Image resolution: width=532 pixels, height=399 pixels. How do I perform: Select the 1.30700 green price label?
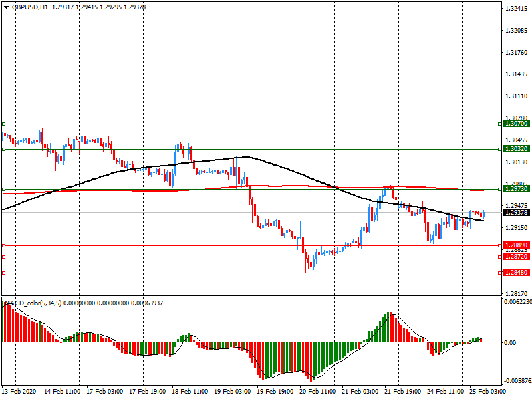tap(516, 124)
